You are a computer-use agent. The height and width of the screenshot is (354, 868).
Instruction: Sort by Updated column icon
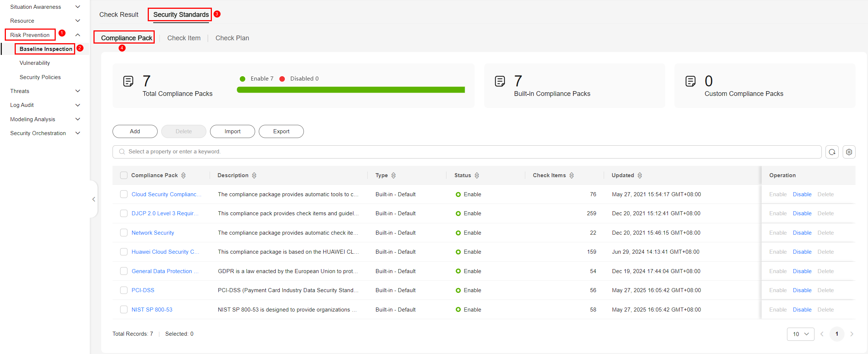[640, 175]
